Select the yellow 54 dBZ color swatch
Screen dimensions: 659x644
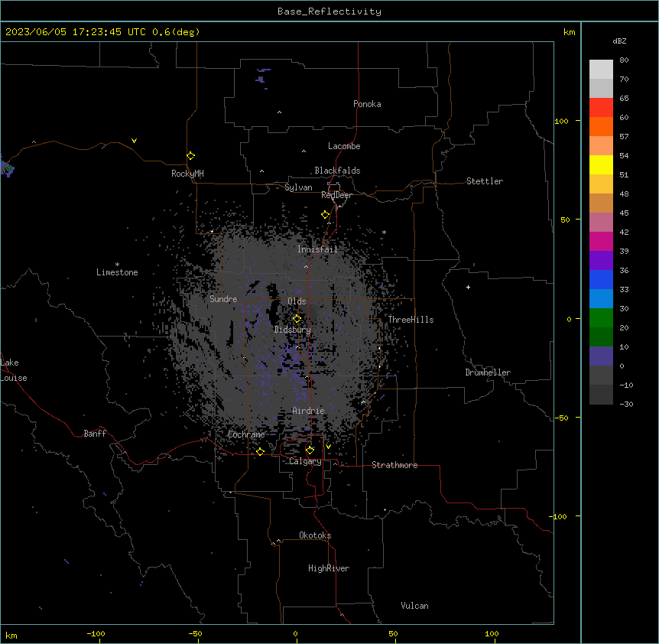tap(601, 164)
